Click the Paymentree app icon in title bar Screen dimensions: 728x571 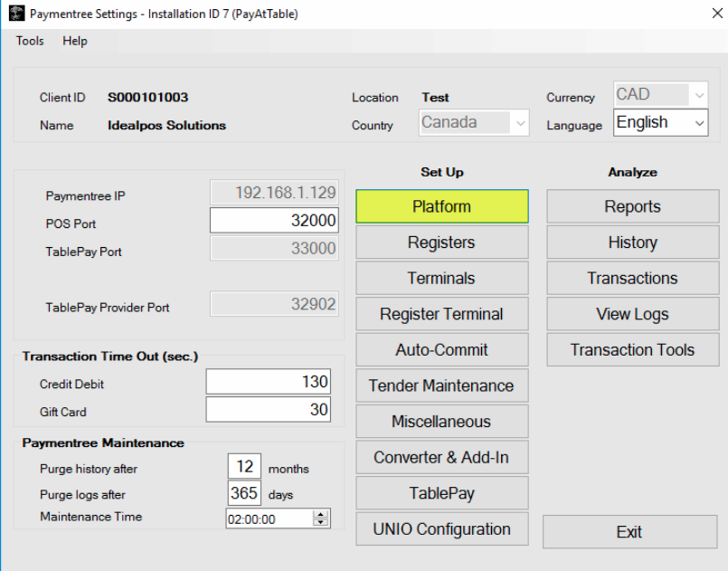[x=16, y=13]
